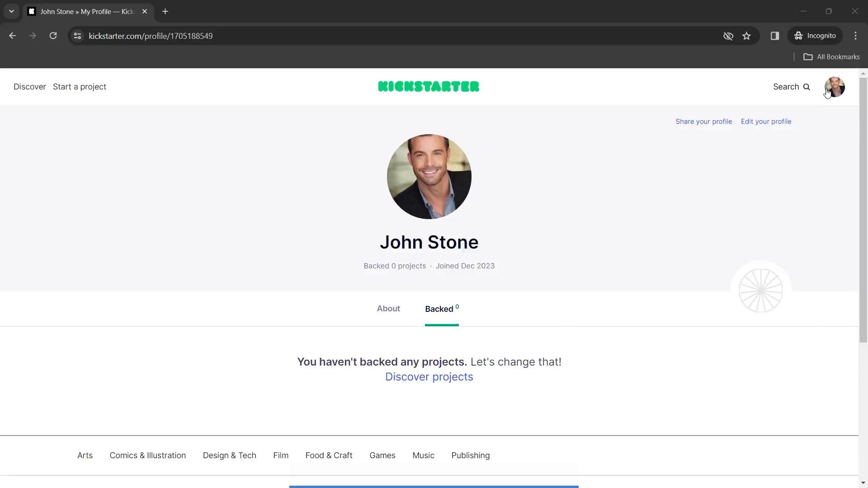This screenshot has height=488, width=868.
Task: Expand the browser tab list dropdown
Action: tap(11, 11)
